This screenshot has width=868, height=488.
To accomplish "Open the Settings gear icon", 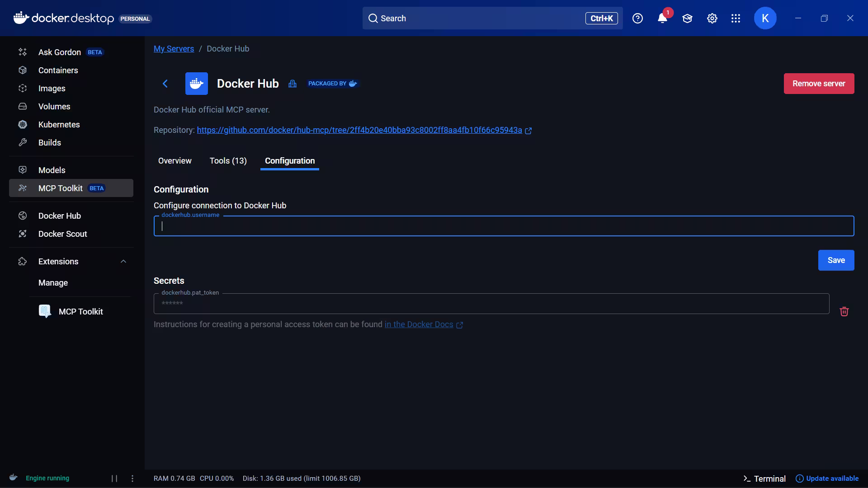I will (x=712, y=19).
